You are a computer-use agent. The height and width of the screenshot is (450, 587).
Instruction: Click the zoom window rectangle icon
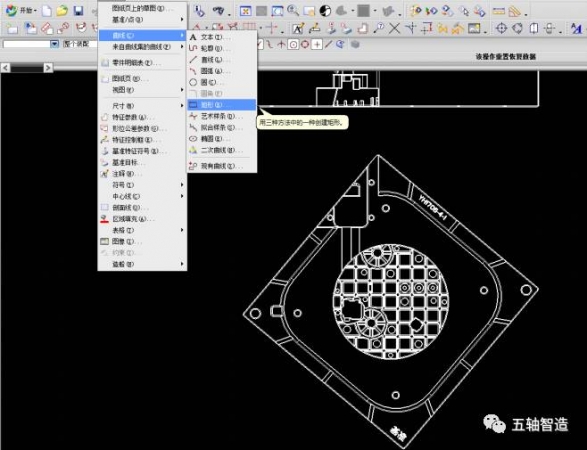pos(277,11)
